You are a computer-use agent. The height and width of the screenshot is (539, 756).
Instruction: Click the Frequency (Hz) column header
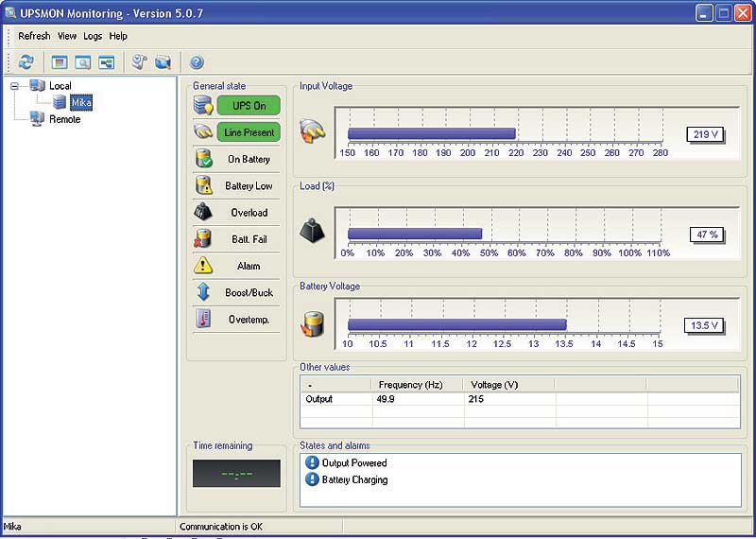(418, 385)
